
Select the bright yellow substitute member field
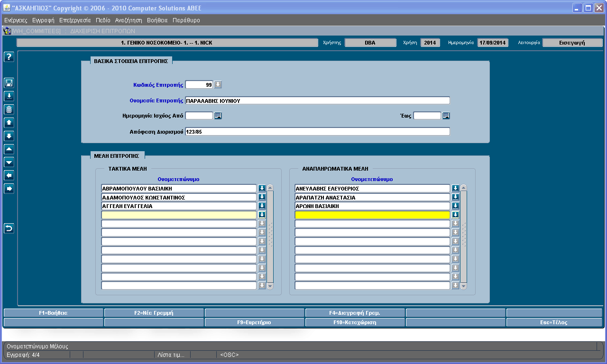click(x=372, y=215)
